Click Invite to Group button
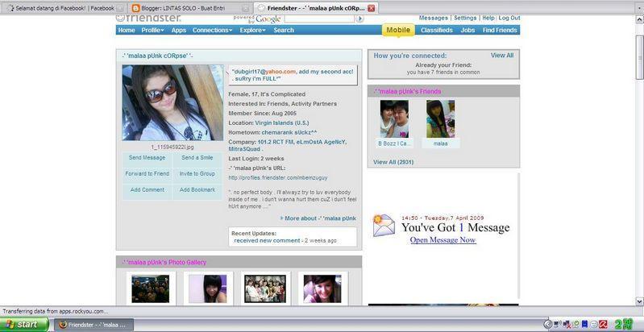 197,173
